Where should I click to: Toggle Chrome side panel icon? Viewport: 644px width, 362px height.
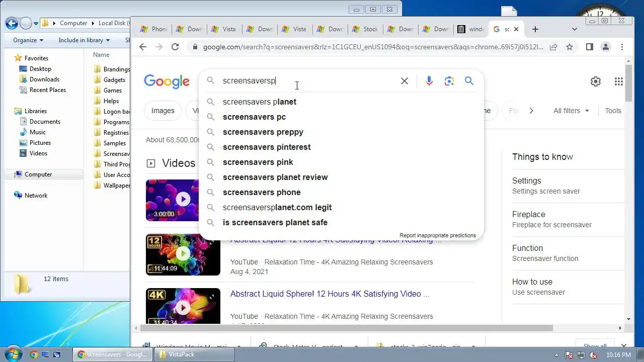click(590, 47)
